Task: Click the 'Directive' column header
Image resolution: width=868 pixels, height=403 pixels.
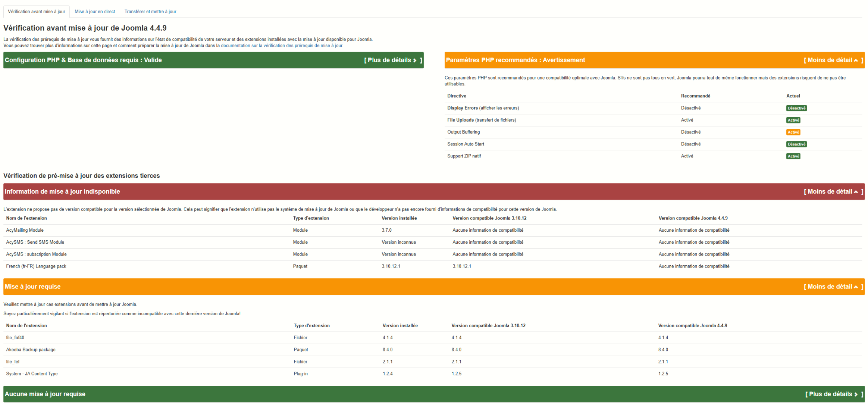Action: [x=457, y=96]
